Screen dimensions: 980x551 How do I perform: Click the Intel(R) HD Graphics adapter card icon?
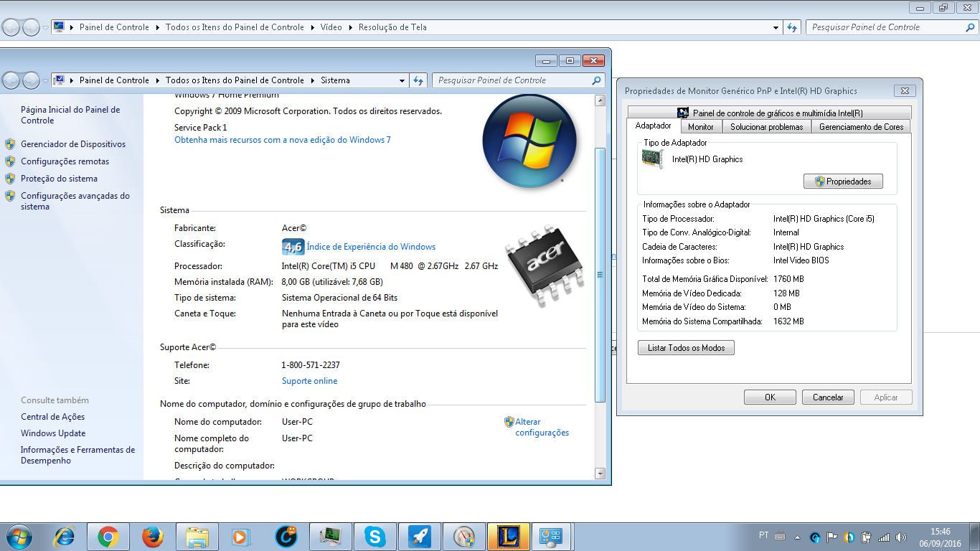[x=652, y=159]
